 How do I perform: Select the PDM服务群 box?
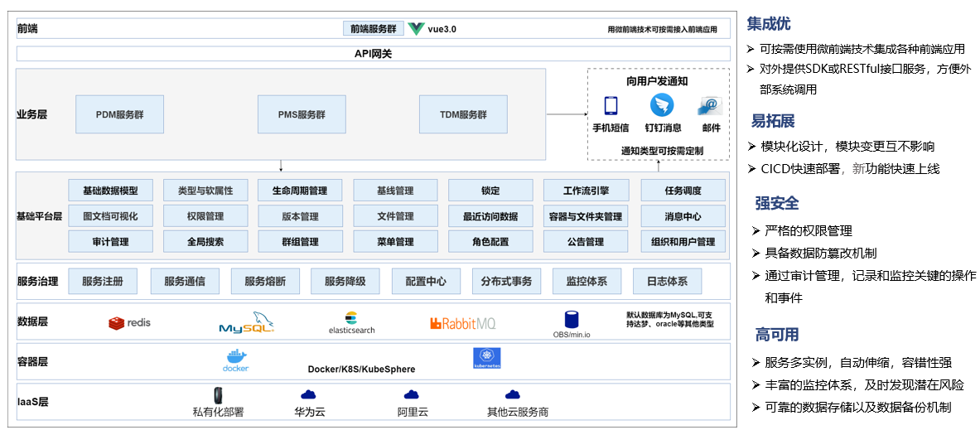(x=119, y=114)
